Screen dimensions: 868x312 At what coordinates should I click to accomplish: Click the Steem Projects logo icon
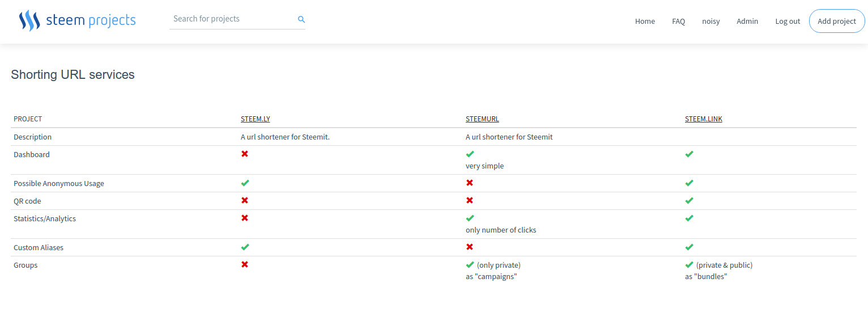tap(29, 20)
